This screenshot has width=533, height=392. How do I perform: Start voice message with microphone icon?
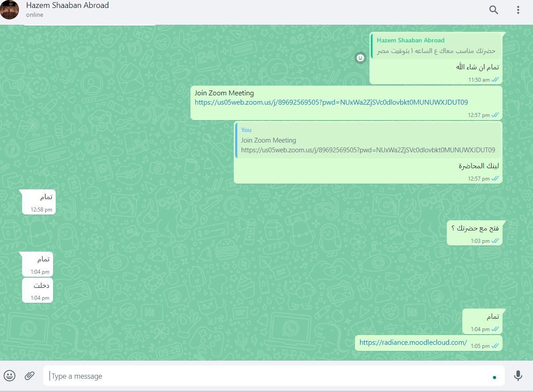coord(518,376)
